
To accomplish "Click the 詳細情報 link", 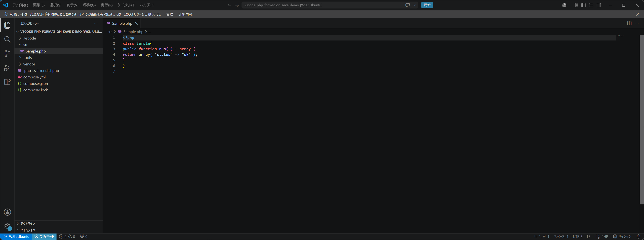I will (x=185, y=14).
